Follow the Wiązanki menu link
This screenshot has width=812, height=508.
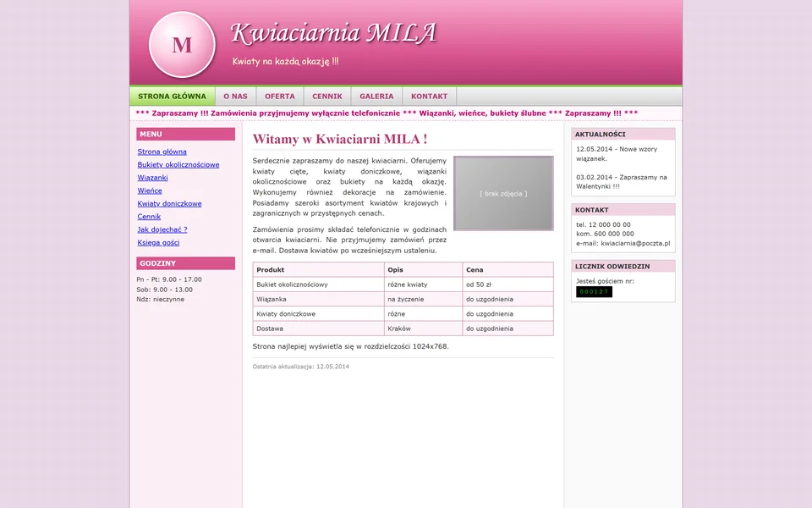click(x=153, y=178)
